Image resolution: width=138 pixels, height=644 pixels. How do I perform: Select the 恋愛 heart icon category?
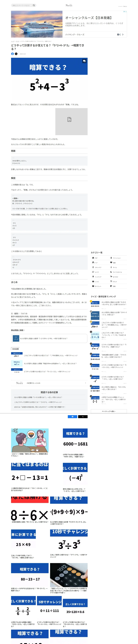tap(111, 263)
